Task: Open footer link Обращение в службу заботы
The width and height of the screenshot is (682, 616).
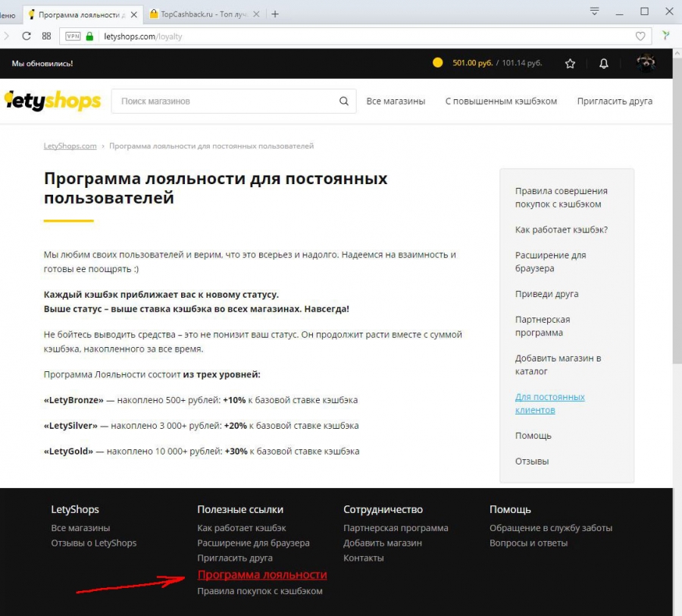Action: (x=551, y=528)
